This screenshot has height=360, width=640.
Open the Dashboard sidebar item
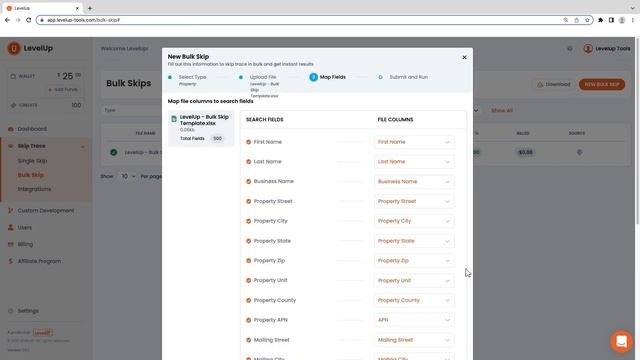pos(32,129)
